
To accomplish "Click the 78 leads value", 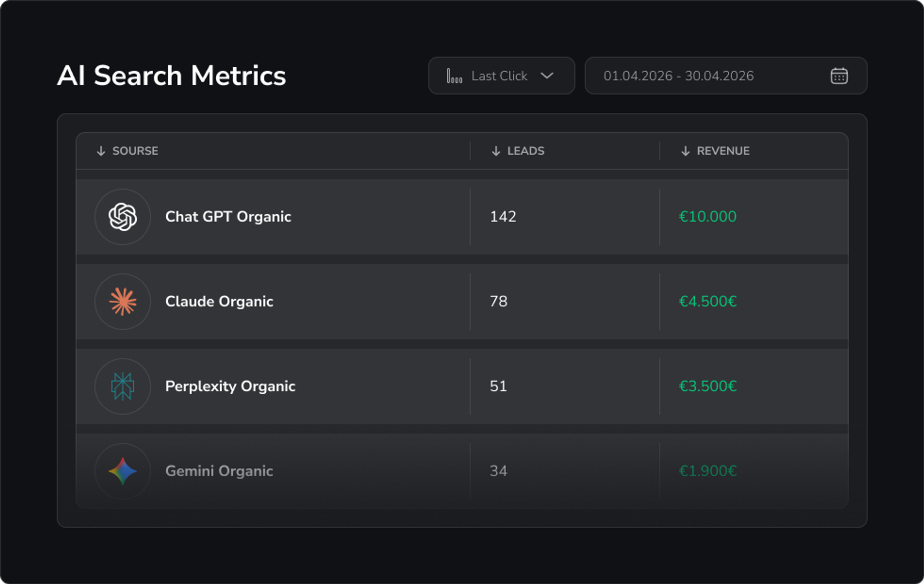I will [499, 301].
